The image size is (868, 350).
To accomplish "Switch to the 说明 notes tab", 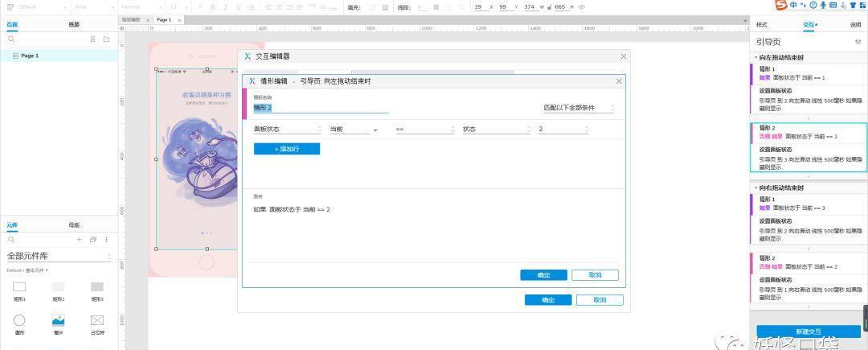I will 855,25.
